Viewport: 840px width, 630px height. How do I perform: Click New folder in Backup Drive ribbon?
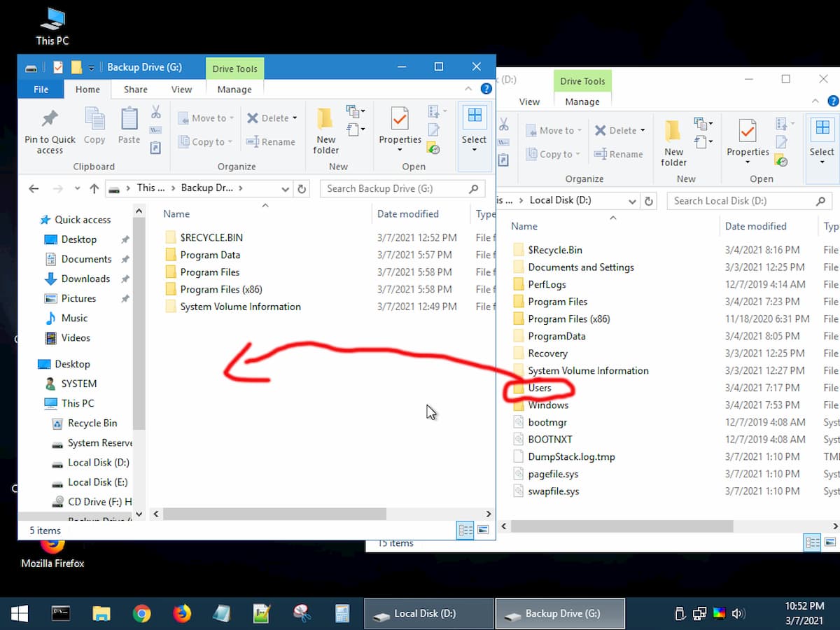coord(326,131)
